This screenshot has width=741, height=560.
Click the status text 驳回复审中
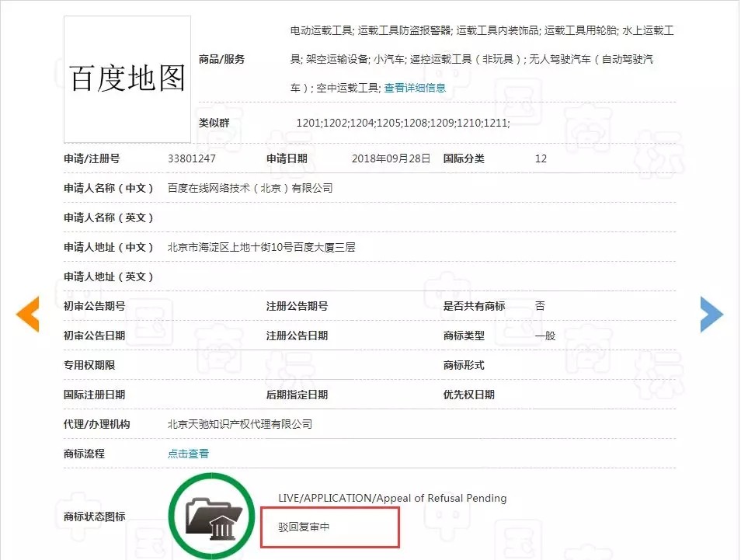[x=304, y=527]
